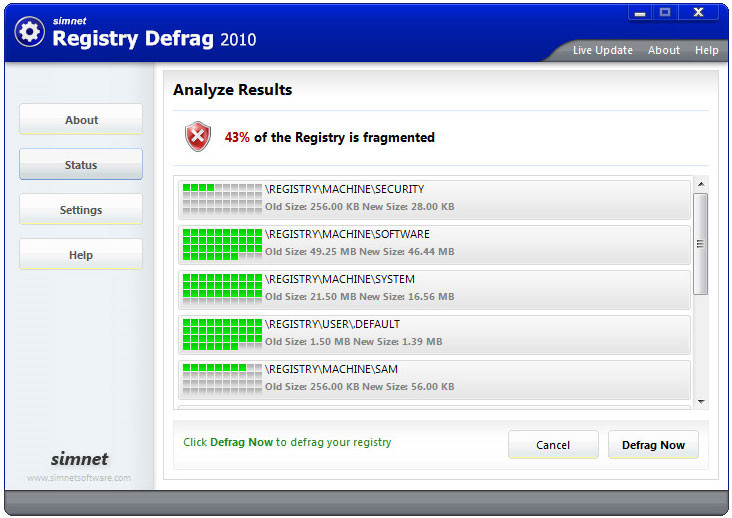The image size is (732, 518).
Task: Click the Cancel button
Action: tap(553, 445)
